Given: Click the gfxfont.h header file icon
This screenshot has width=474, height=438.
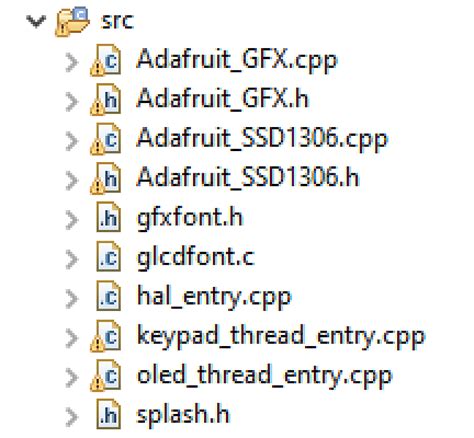Looking at the screenshot, I should click(x=108, y=217).
